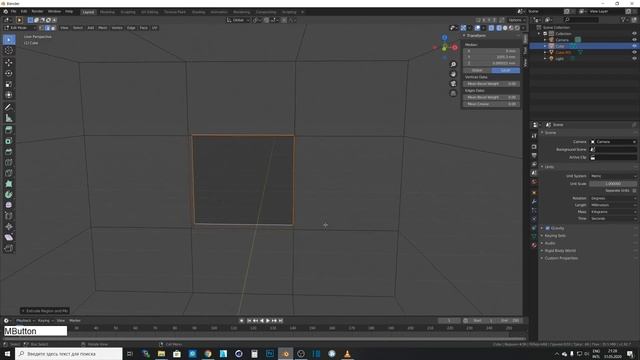Open the File menu
The width and height of the screenshot is (640, 360).
[13, 11]
